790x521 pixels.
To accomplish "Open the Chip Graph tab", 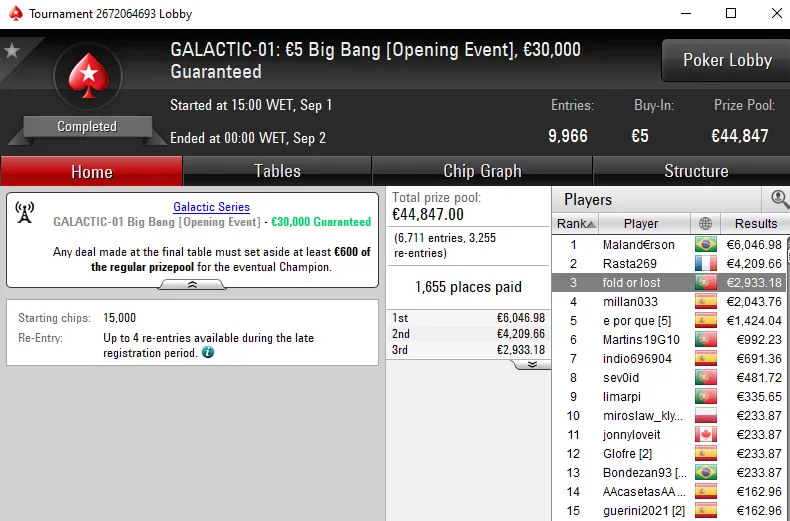I will pos(482,171).
